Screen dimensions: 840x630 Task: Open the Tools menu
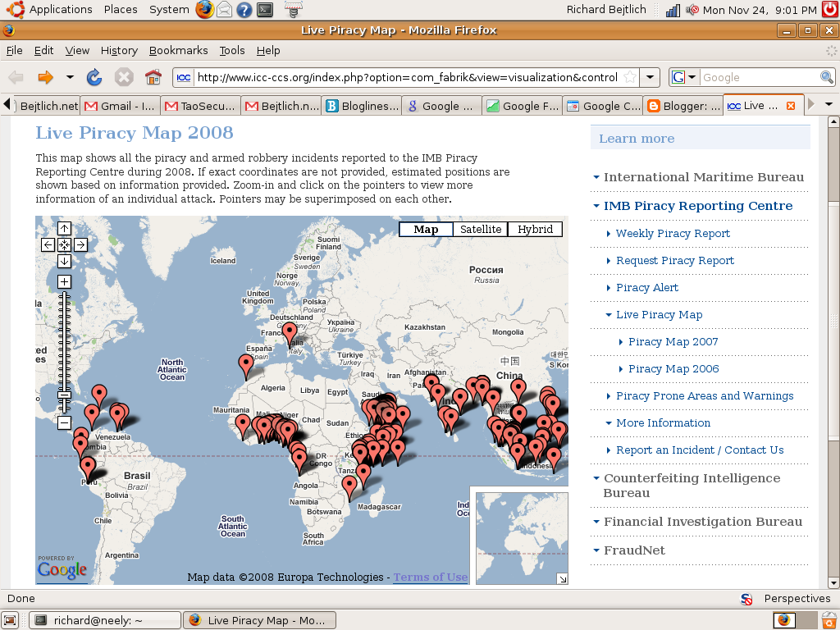(232, 50)
